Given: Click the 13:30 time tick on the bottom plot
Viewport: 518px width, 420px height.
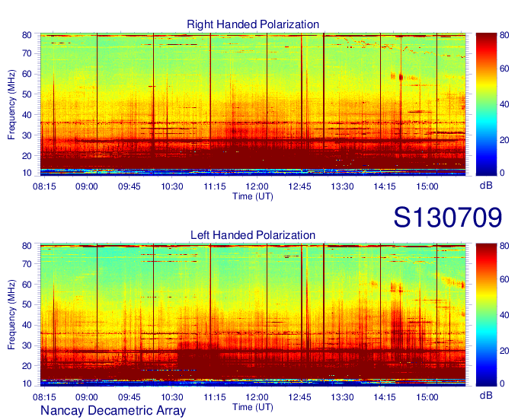Looking at the screenshot, I should [342, 397].
